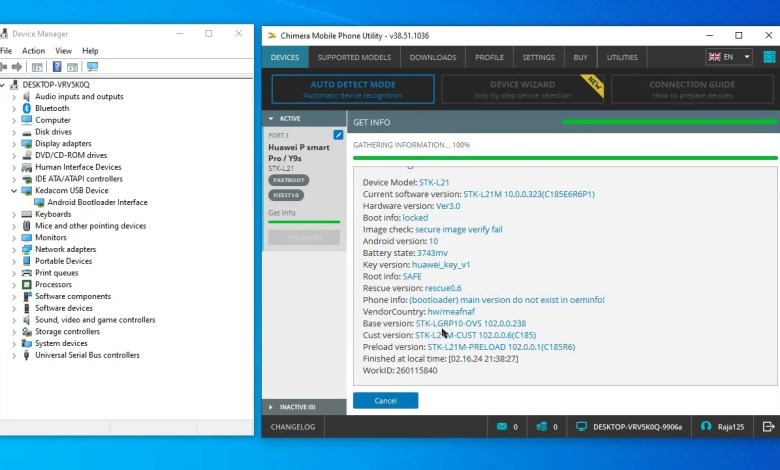780x470 pixels.
Task: Open the Action menu in Device Manager
Action: 33,51
